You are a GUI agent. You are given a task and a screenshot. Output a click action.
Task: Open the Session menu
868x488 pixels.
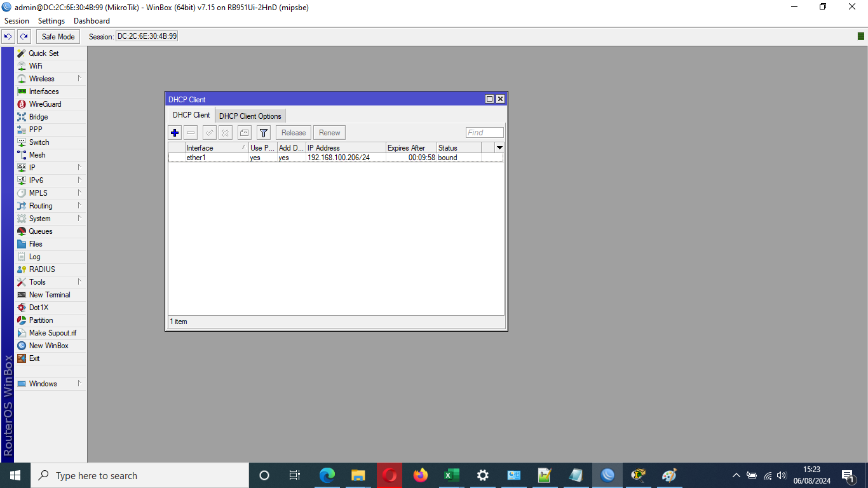(x=17, y=21)
